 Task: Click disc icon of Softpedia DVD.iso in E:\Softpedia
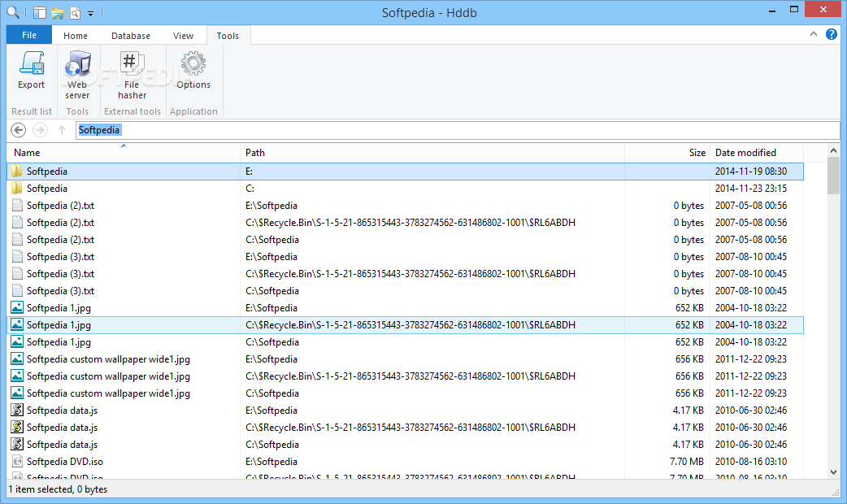(17, 462)
